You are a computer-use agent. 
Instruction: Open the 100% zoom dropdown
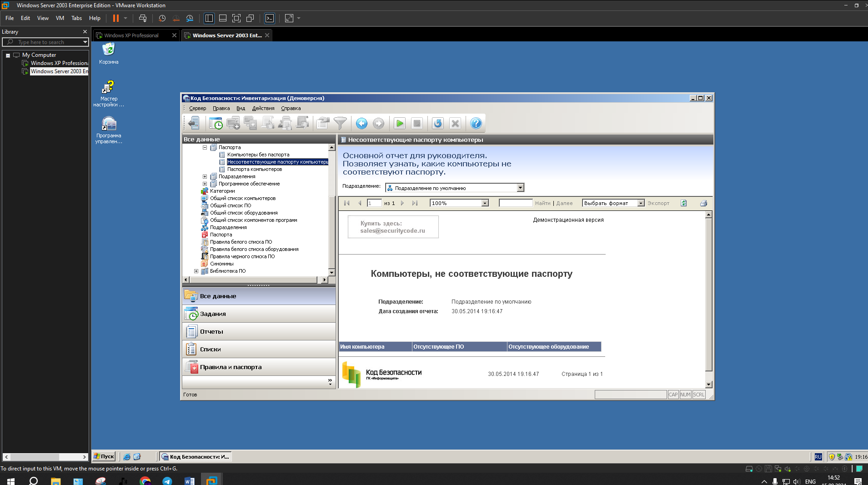pos(485,203)
